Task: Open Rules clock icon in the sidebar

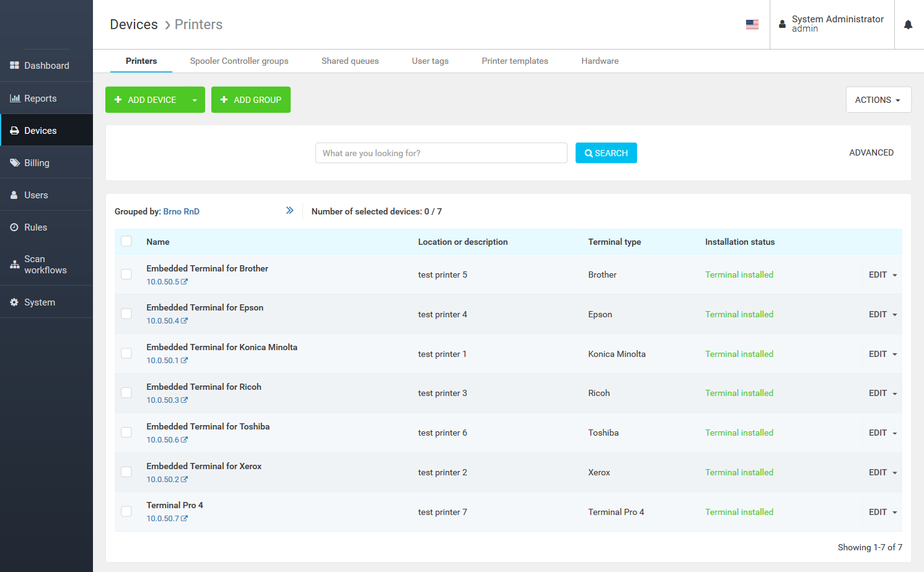Action: point(14,227)
